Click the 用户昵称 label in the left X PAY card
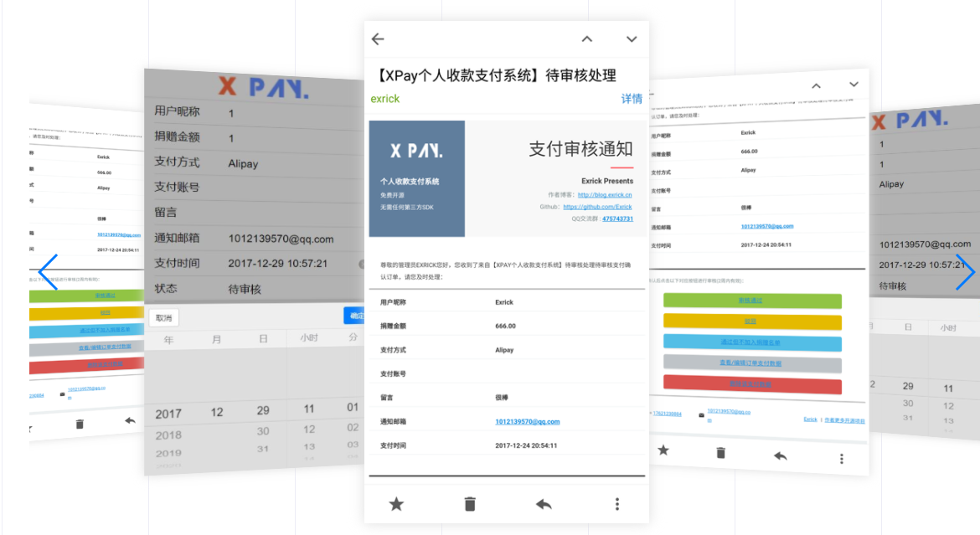Image resolution: width=980 pixels, height=535 pixels. point(177,111)
